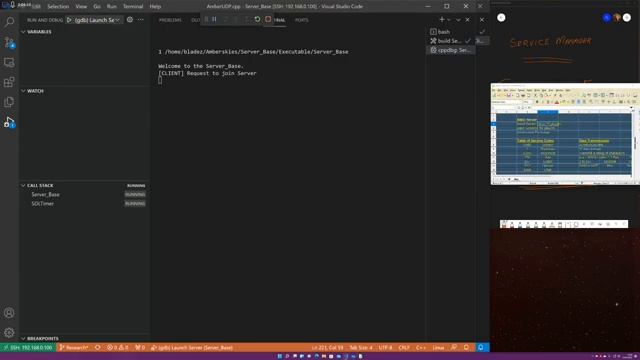Add a new terminal with plus icon

442,20
